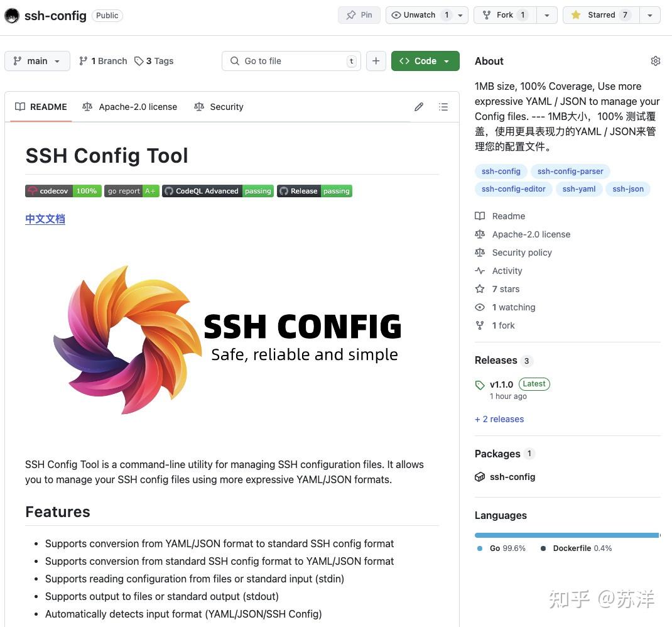This screenshot has height=627, width=672.
Task: Select the ssh-json topic tag
Action: (628, 188)
